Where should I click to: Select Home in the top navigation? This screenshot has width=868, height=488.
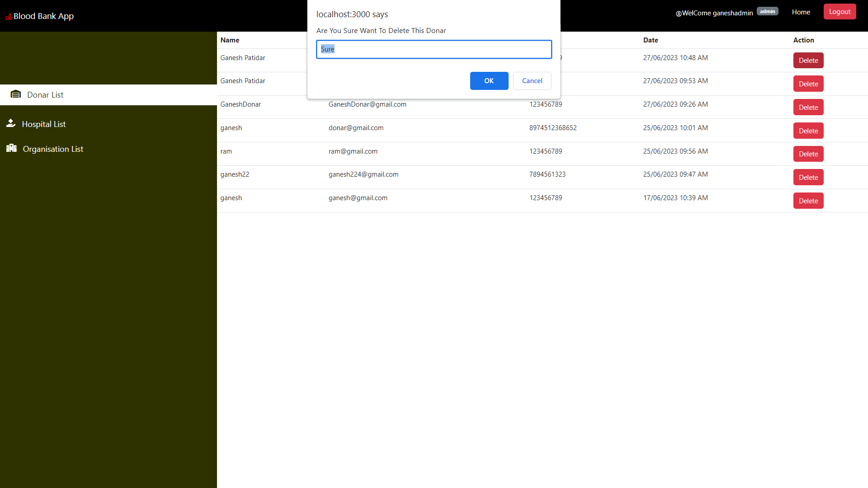click(x=801, y=12)
